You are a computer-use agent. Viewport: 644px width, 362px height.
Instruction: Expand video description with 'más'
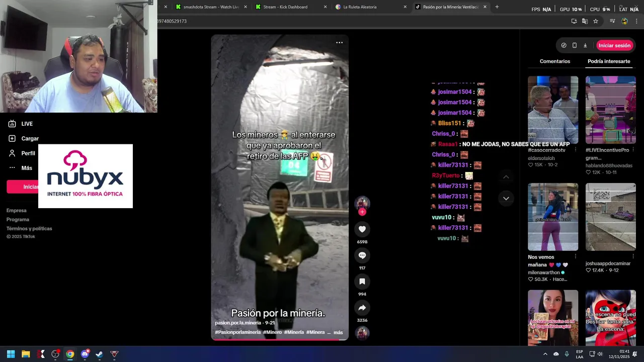[338, 332]
